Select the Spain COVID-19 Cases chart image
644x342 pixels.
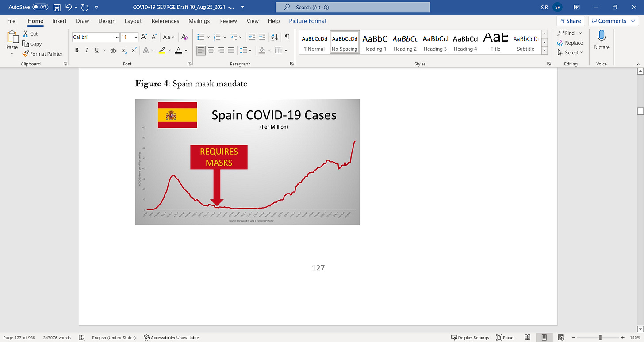(x=247, y=162)
